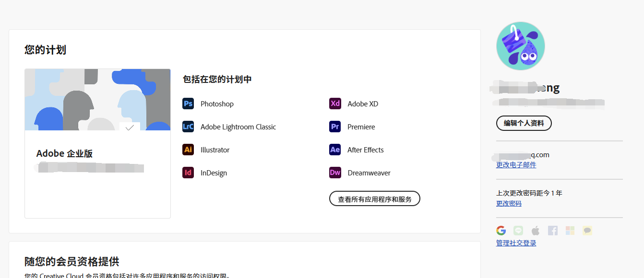Click the 查看所有应用程序和服务 button
Image resolution: width=644 pixels, height=278 pixels.
(x=375, y=198)
